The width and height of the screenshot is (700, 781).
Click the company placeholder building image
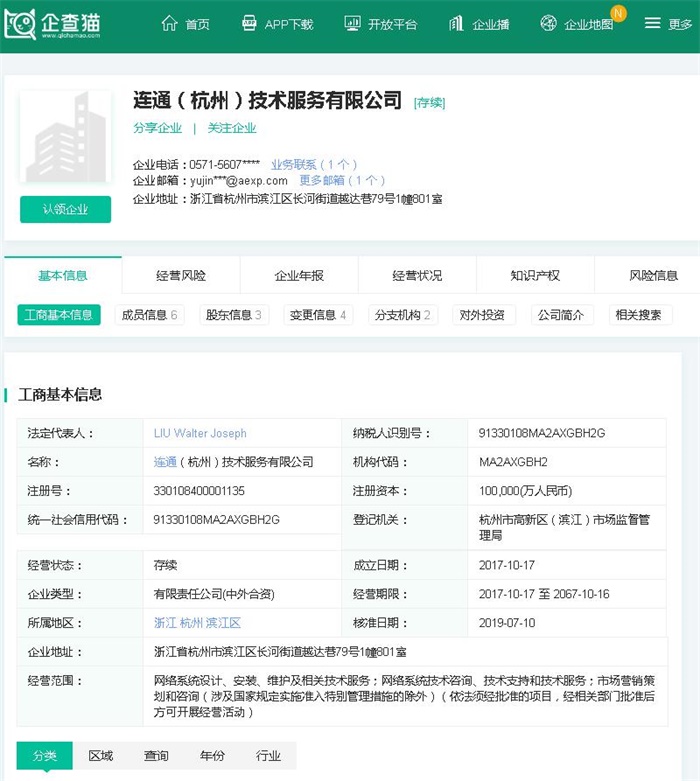pyautogui.click(x=65, y=136)
